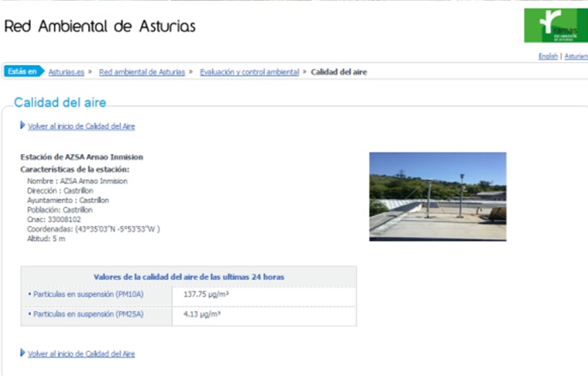Go to Red ambiental de Asturias breadcrumb
Viewport: 588px width, 376px height.
142,72
